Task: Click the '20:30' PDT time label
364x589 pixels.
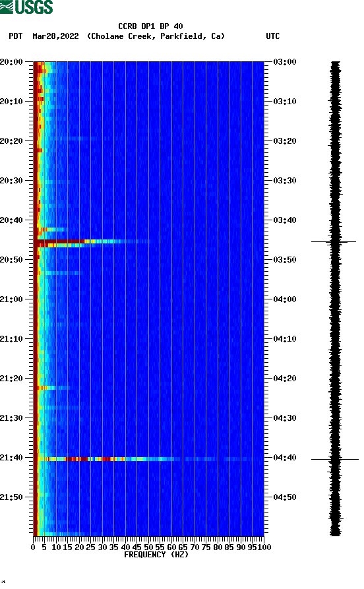Action: pyautogui.click(x=11, y=181)
